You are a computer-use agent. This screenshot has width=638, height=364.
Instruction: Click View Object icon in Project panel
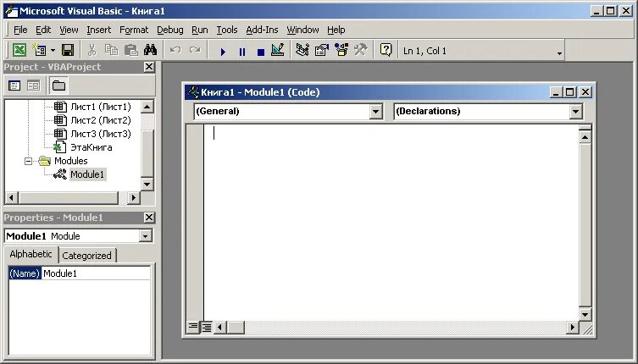(34, 85)
